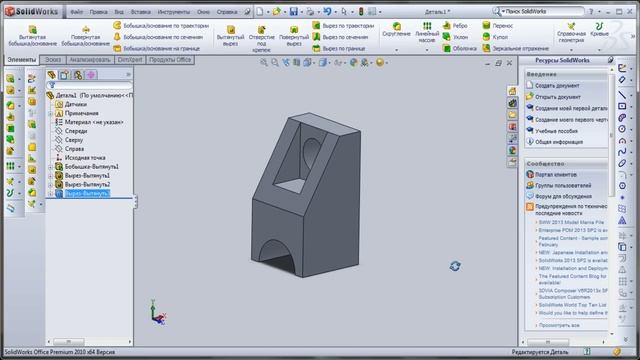Viewport: 640px width, 360px height.
Task: Expand the FeatureManager panel chevron
Action: point(128,75)
